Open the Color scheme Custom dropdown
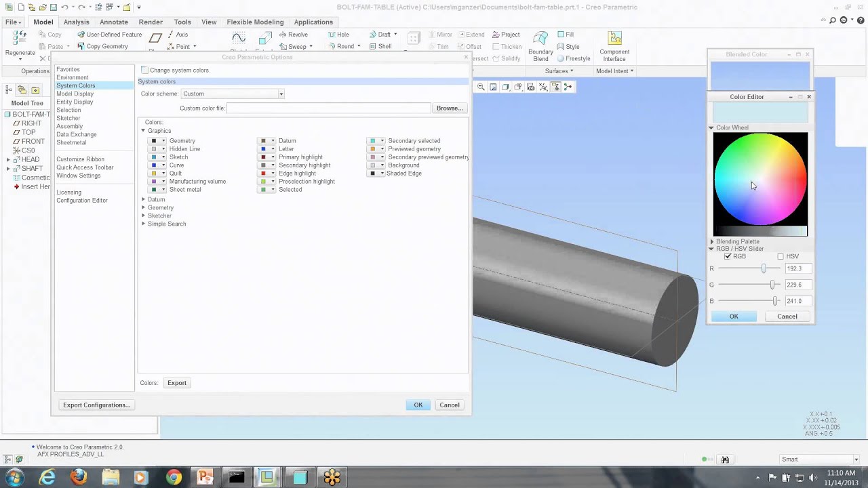 pyautogui.click(x=232, y=94)
